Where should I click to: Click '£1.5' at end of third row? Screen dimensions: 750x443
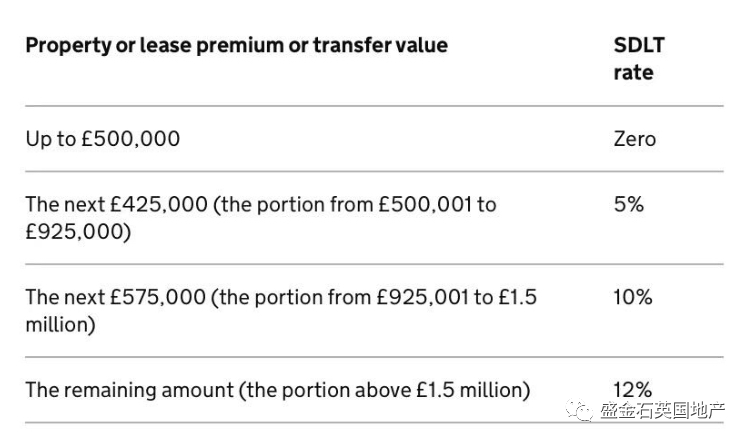pos(518,297)
